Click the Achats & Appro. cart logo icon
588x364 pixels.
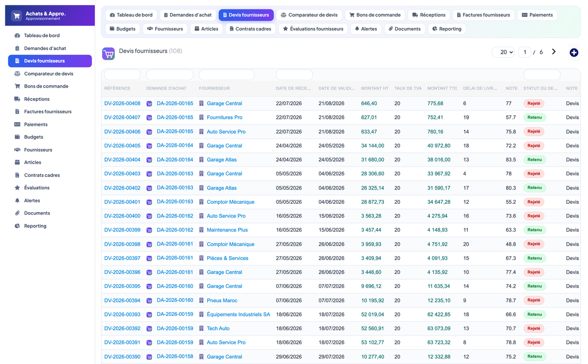[17, 16]
